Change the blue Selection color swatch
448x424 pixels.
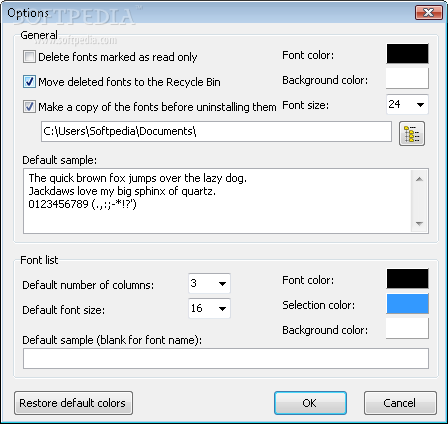click(407, 304)
